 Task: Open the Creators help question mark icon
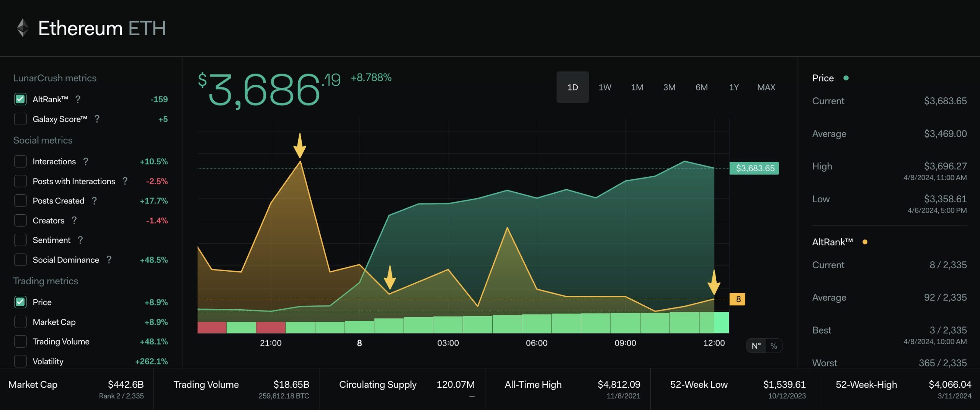74,220
